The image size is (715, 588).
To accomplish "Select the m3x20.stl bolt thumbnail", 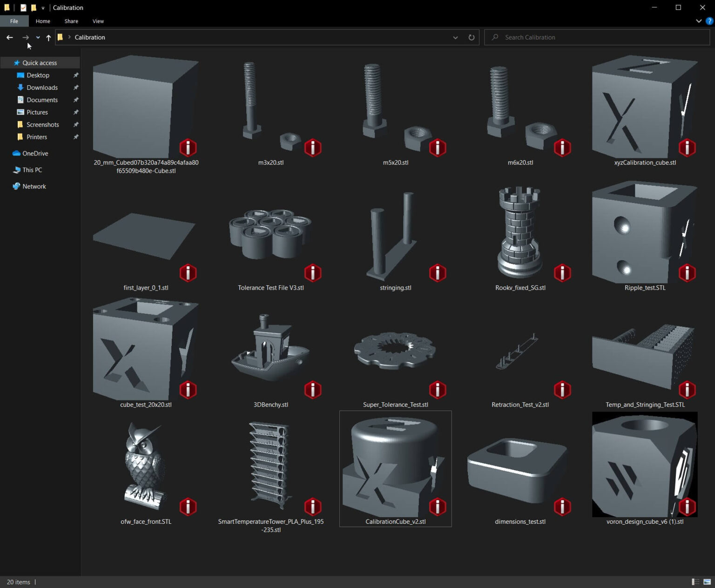I will [x=271, y=107].
